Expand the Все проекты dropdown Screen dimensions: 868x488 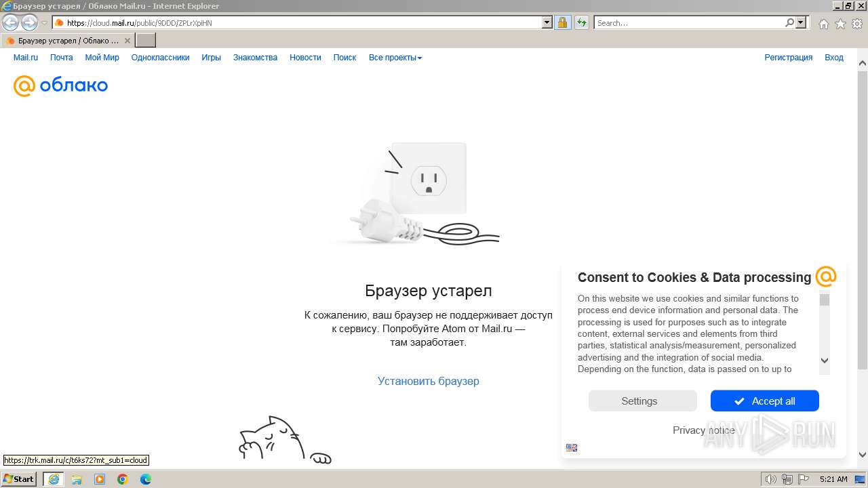[x=395, y=58]
